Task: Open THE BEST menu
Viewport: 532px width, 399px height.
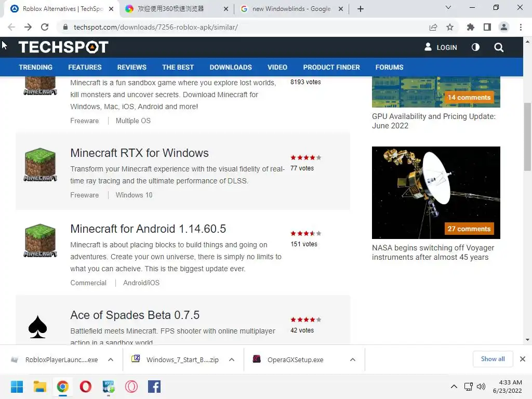Action: coord(178,67)
